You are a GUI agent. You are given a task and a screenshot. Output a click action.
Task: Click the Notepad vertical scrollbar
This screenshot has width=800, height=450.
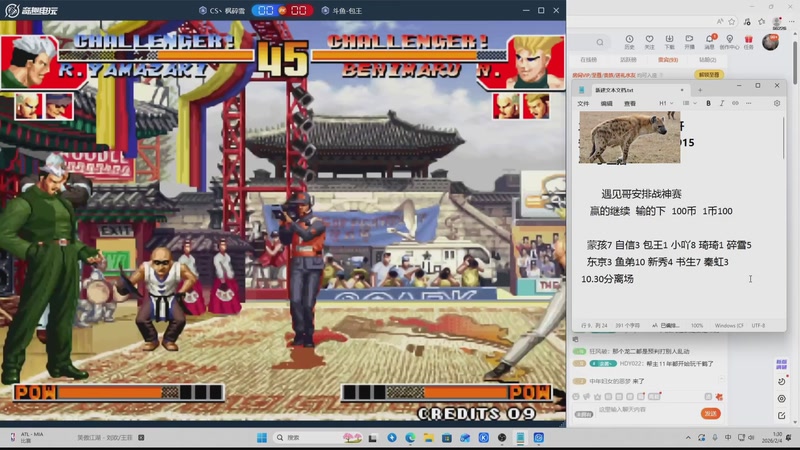[783, 138]
